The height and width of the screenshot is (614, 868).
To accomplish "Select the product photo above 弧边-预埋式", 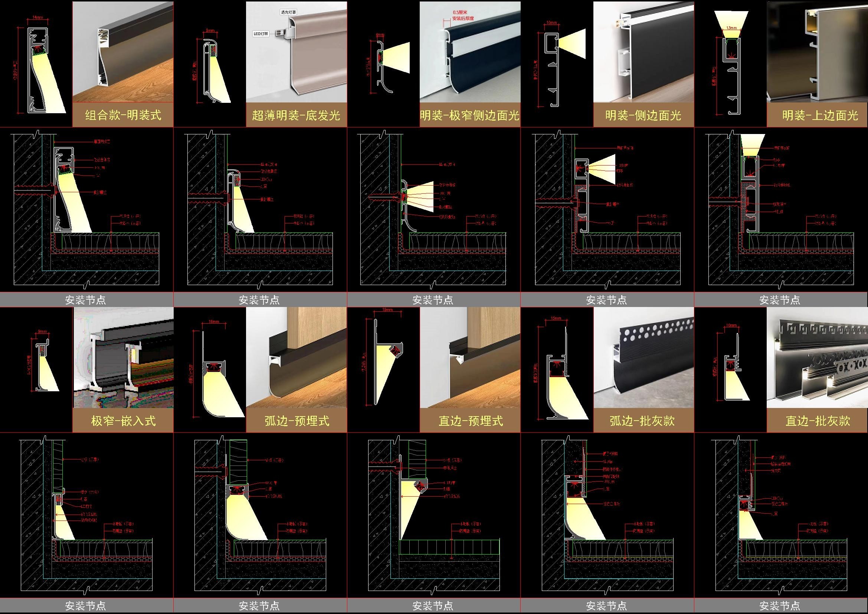I will (297, 357).
